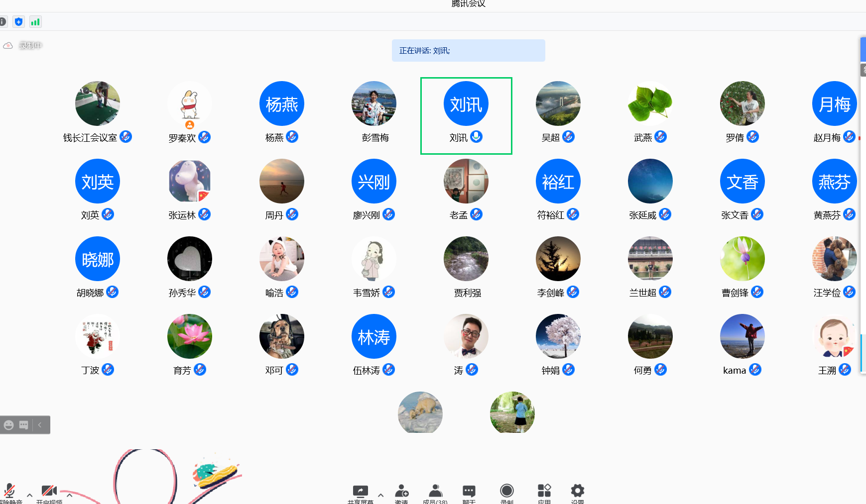Expand share screen options arrow
This screenshot has height=504, width=866.
(380, 496)
